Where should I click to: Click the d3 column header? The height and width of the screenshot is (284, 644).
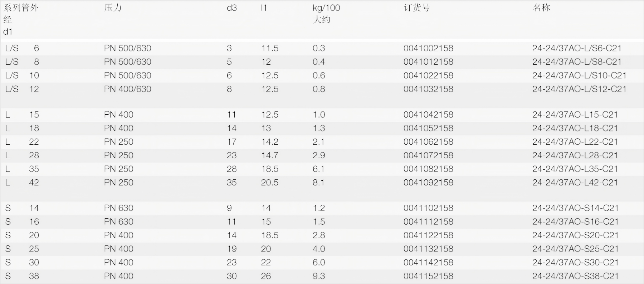(x=232, y=8)
